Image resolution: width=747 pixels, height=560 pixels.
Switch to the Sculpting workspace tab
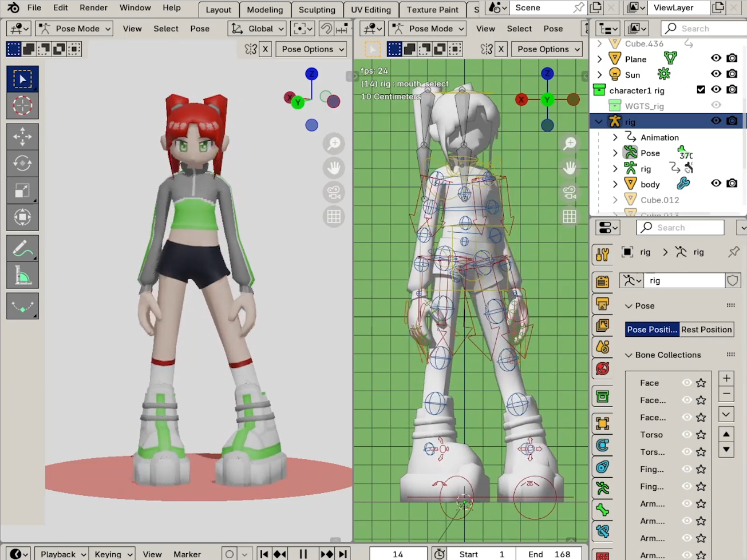(x=317, y=10)
